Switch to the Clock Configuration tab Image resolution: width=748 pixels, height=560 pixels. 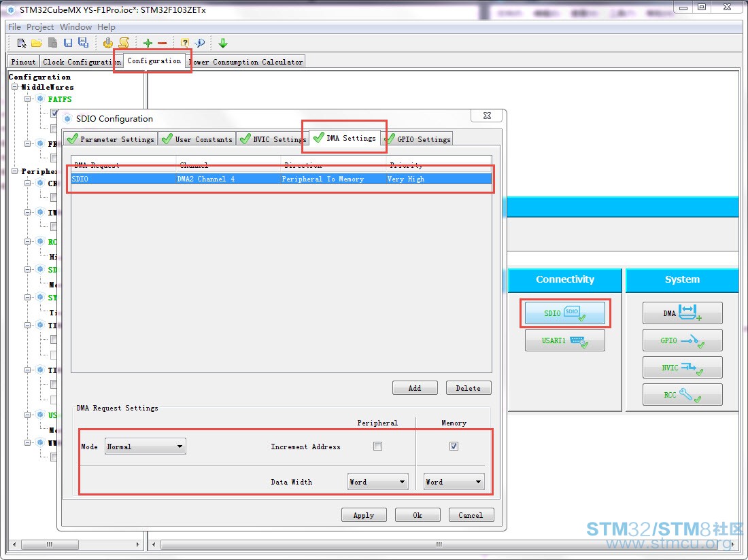[81, 62]
